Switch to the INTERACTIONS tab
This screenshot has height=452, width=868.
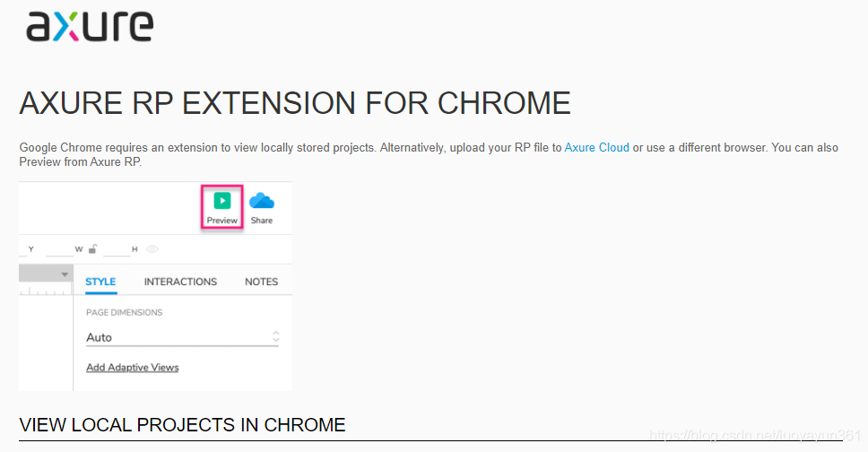coord(180,282)
